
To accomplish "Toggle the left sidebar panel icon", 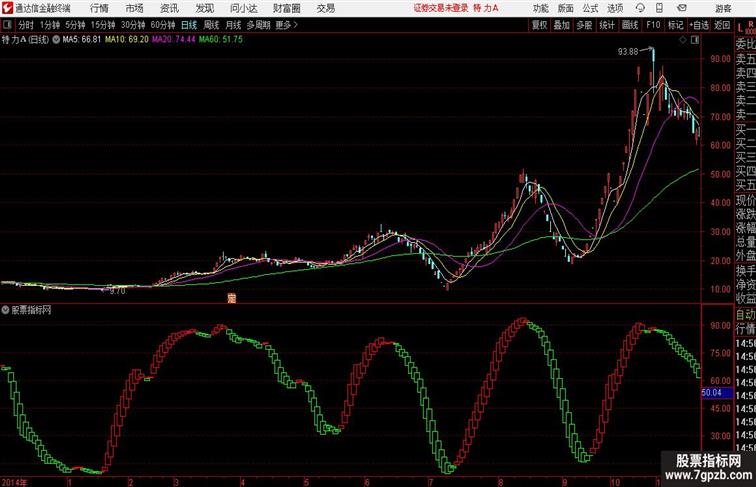I will [7, 25].
